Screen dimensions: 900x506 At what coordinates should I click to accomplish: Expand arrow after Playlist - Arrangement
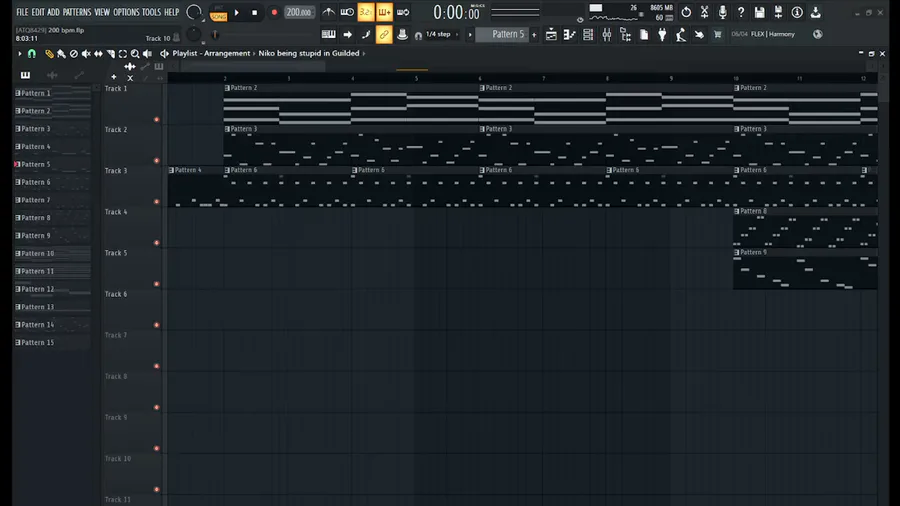[x=254, y=53]
